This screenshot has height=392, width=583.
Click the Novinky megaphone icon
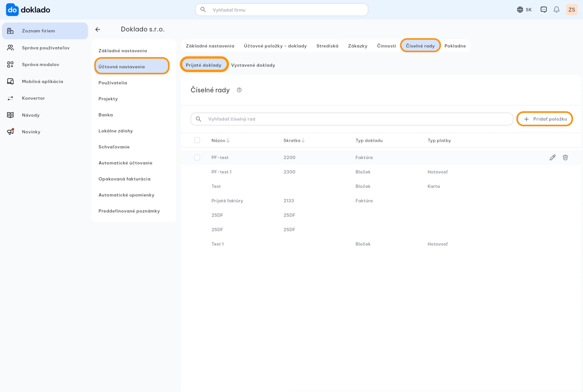tap(10, 132)
